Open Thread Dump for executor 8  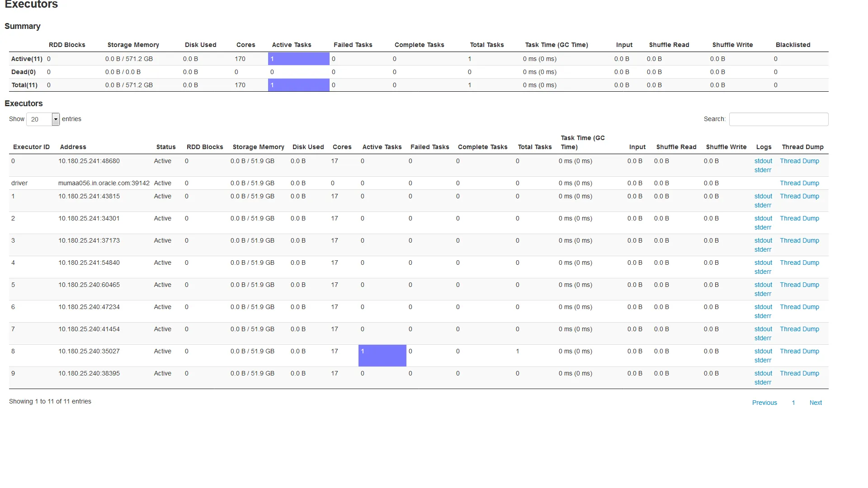[x=799, y=352]
